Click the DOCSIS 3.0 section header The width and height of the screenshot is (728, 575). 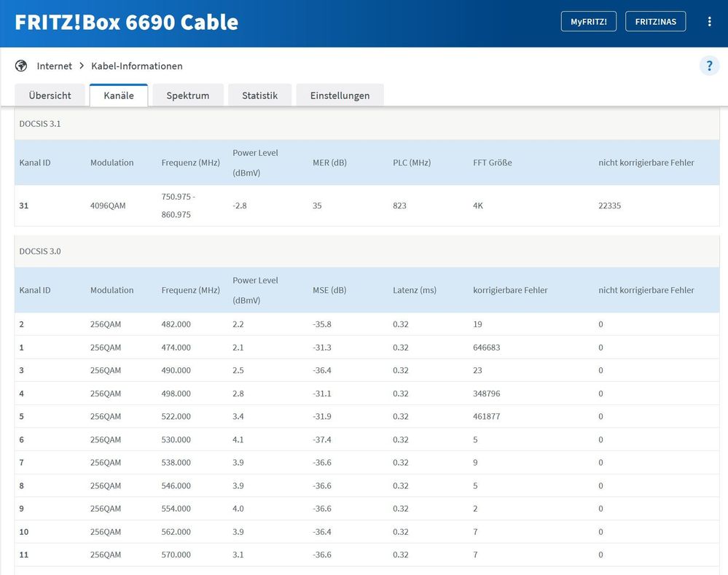(x=40, y=251)
